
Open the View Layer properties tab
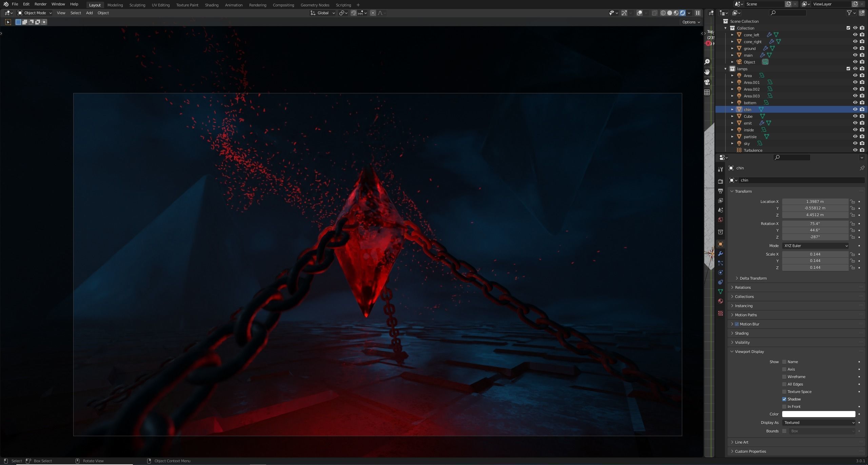[x=721, y=201]
